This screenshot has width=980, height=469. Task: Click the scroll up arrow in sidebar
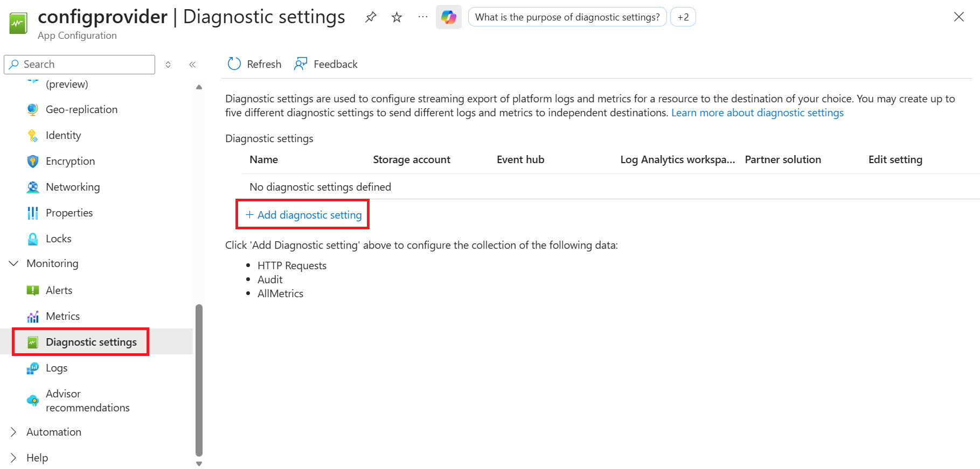199,87
